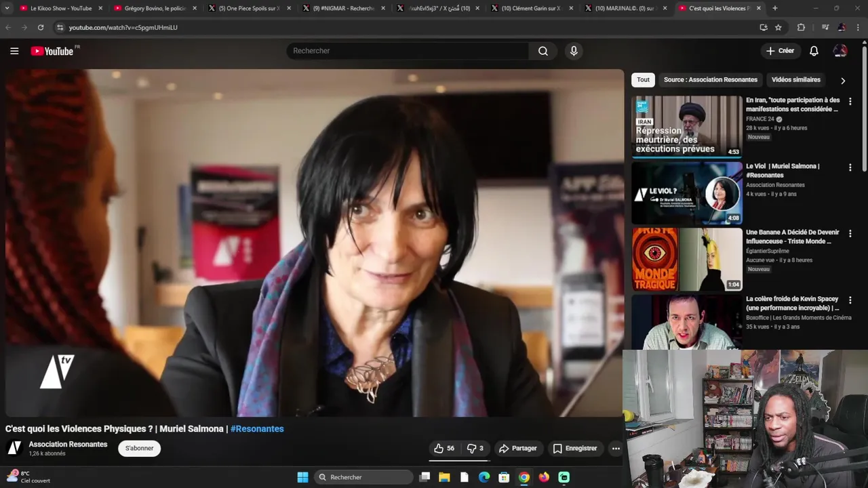
Task: Dislike the video with thumbs down
Action: click(475, 448)
